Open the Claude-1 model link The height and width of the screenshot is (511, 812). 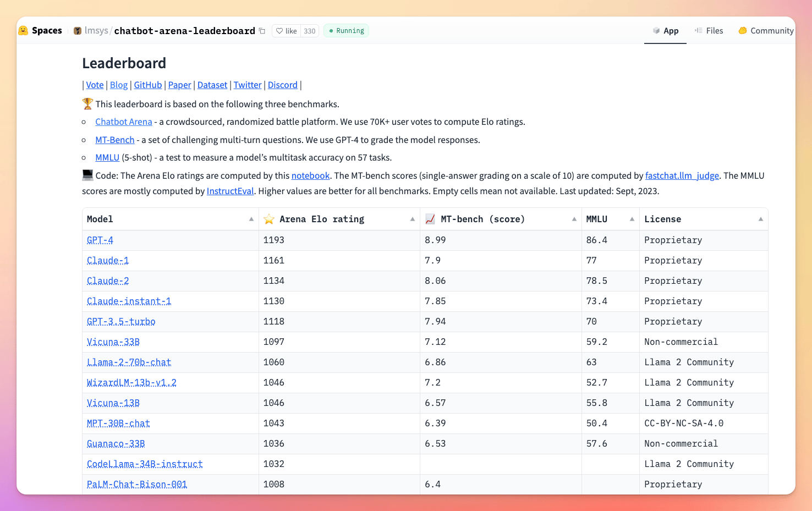(108, 261)
